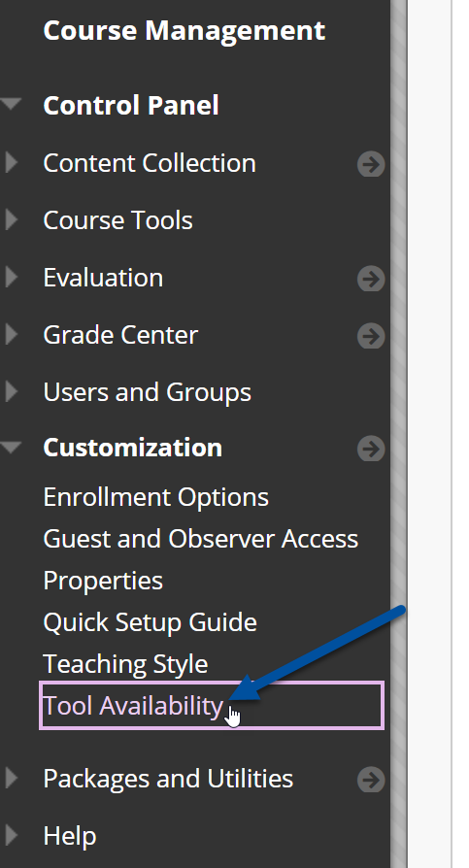Image resolution: width=469 pixels, height=868 pixels.
Task: Open Content Collection arrow icon
Action: pyautogui.click(x=370, y=164)
